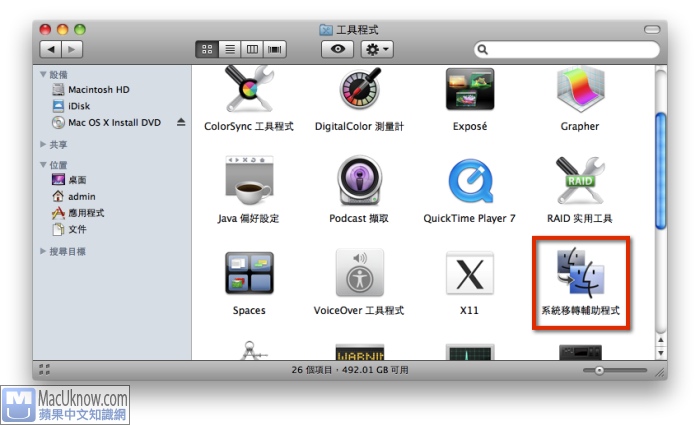Screen dimensions: 700x425
Task: Open the 系統移轉輔助程式 Migration Assistant icon
Action: [x=580, y=274]
